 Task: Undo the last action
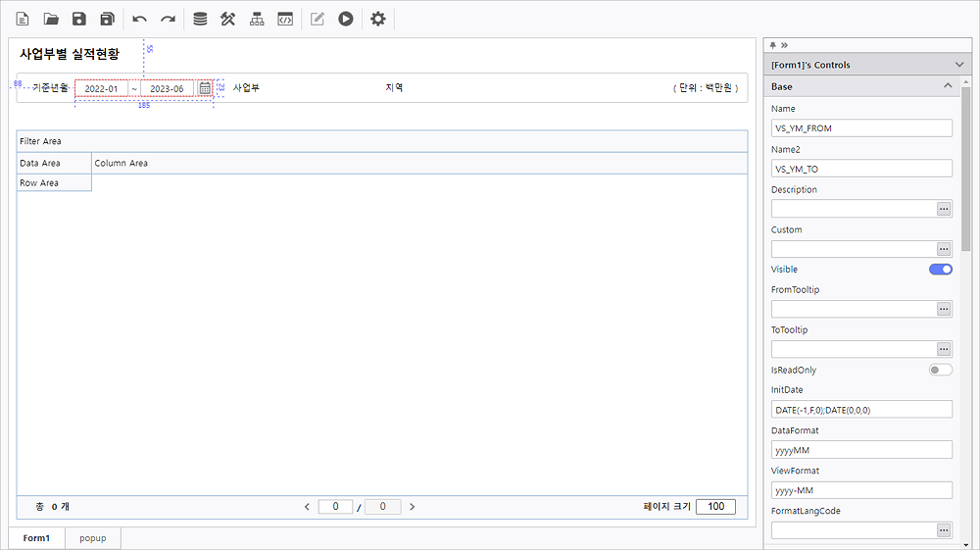click(x=140, y=19)
